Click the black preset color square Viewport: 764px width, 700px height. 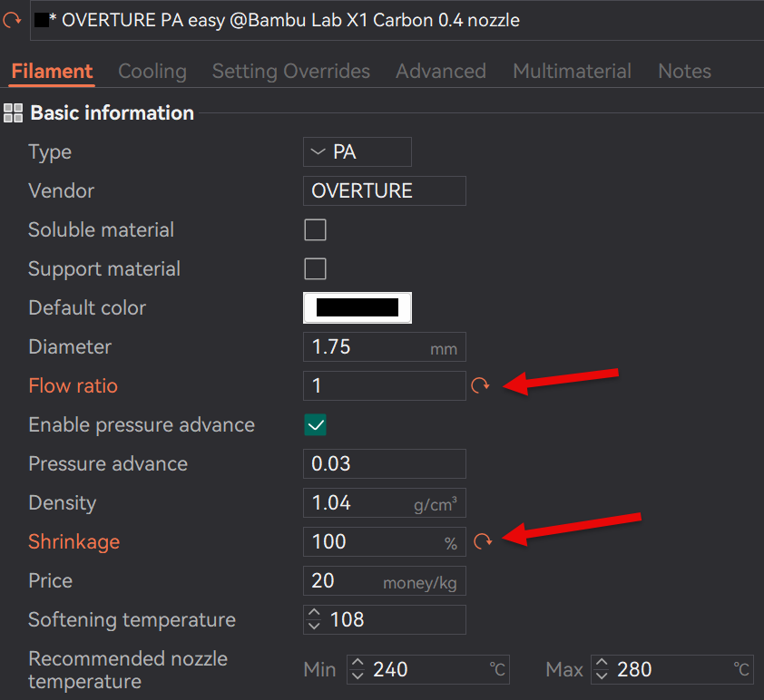tap(41, 20)
